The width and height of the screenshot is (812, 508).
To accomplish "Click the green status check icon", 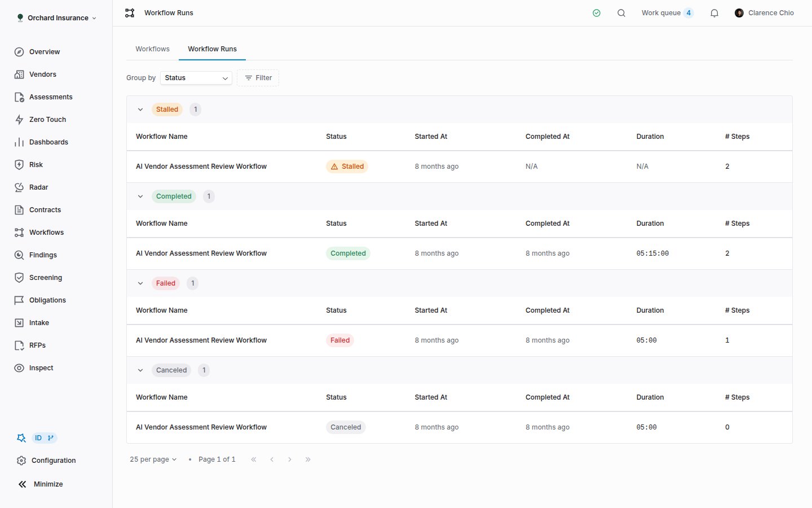I will click(597, 13).
